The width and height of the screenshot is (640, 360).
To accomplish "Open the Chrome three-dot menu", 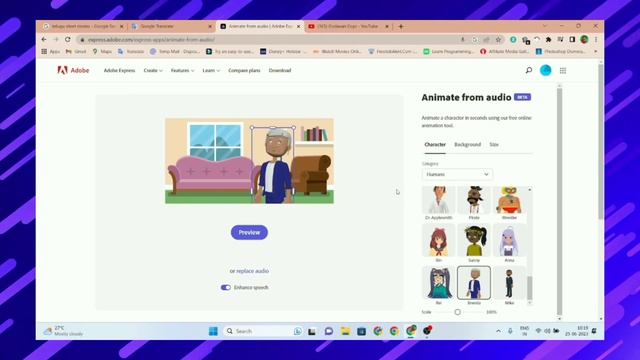I will tap(596, 40).
